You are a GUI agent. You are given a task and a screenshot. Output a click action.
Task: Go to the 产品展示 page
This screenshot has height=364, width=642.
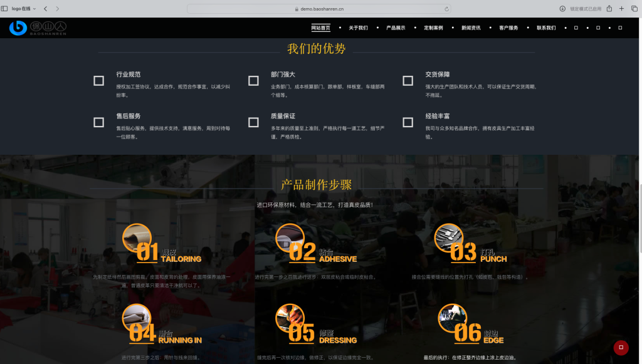[396, 28]
